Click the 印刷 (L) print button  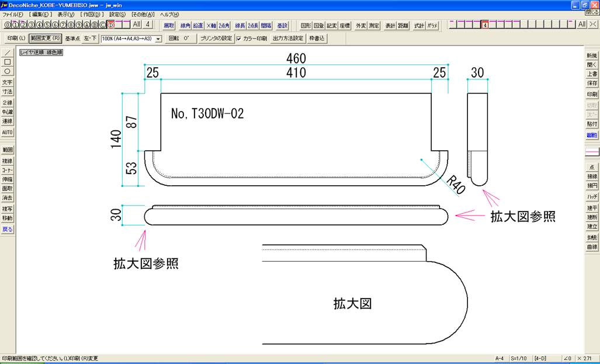click(16, 39)
